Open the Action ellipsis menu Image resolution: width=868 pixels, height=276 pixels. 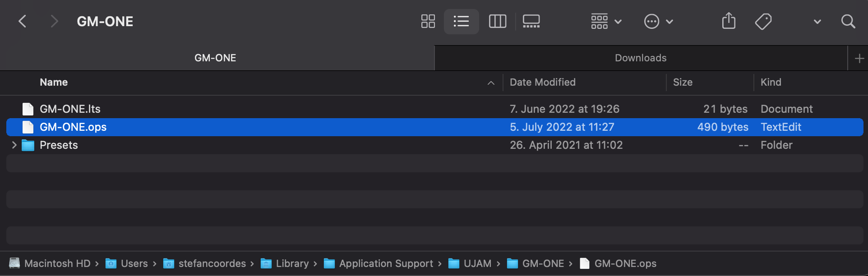coord(658,21)
